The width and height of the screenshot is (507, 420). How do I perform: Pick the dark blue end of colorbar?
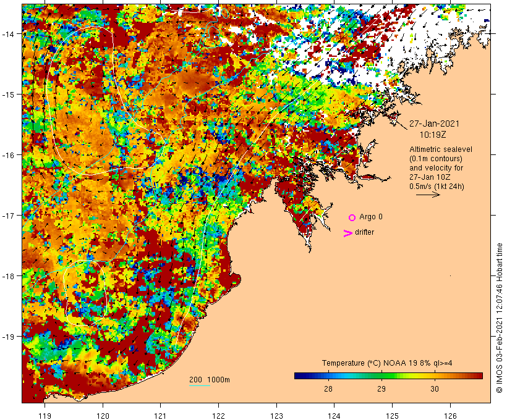pyautogui.click(x=298, y=375)
